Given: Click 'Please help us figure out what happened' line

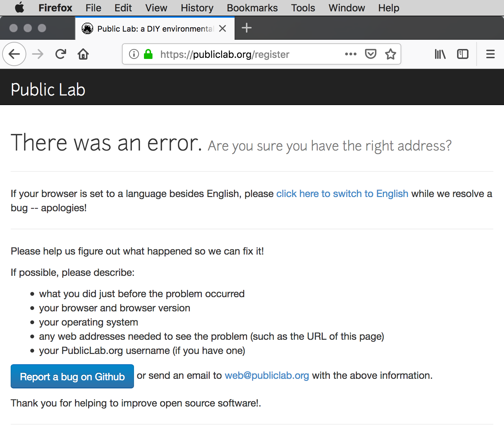Looking at the screenshot, I should click(137, 251).
